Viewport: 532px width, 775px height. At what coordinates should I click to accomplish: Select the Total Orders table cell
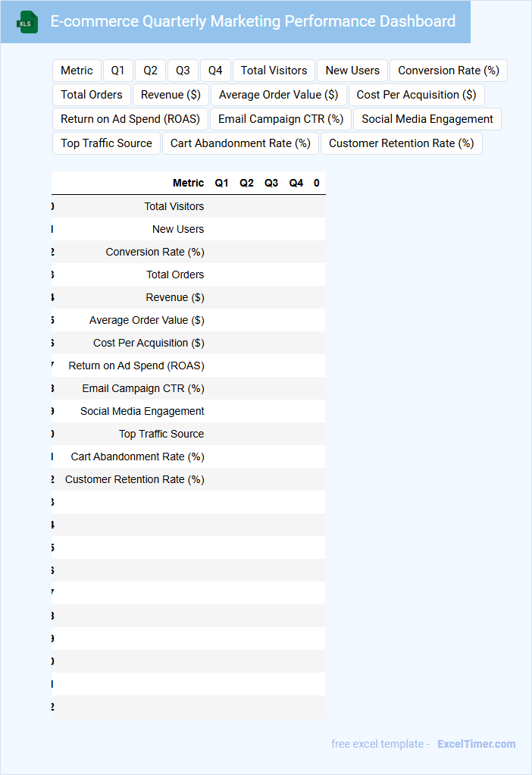pyautogui.click(x=175, y=275)
